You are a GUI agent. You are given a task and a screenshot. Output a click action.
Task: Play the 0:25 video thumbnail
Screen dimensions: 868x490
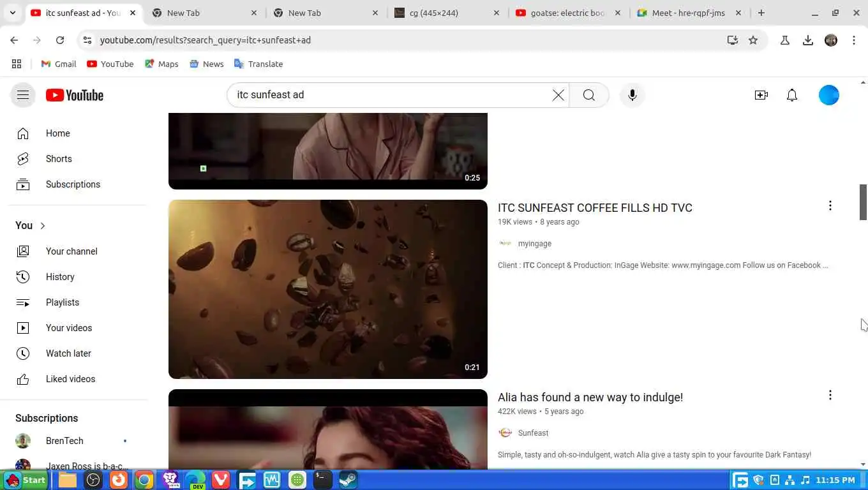[328, 151]
